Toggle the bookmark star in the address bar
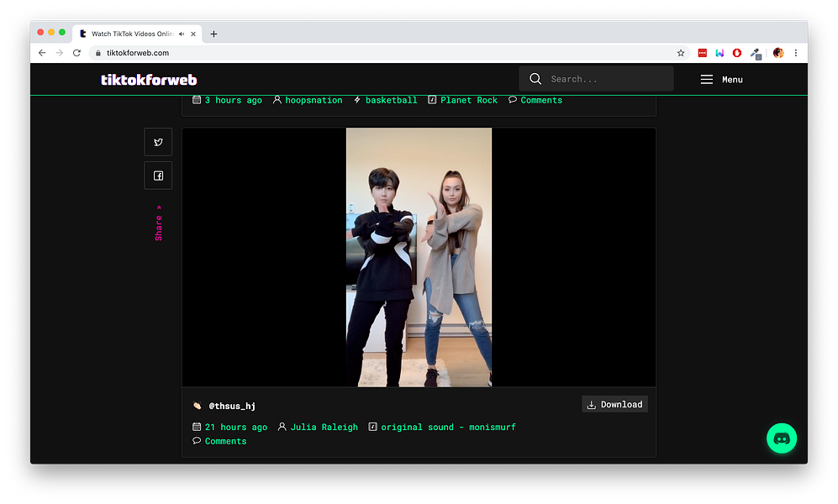This screenshot has width=838, height=504. coord(681,52)
